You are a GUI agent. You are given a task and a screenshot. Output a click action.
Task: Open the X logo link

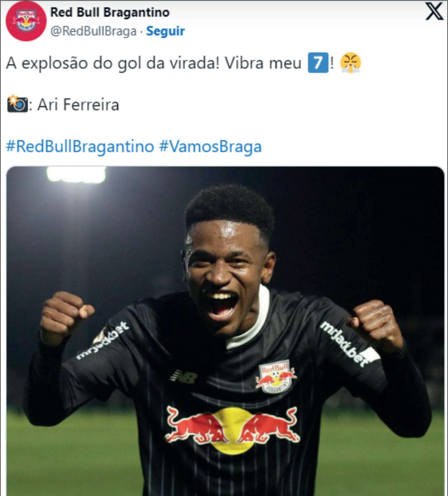[x=434, y=12]
